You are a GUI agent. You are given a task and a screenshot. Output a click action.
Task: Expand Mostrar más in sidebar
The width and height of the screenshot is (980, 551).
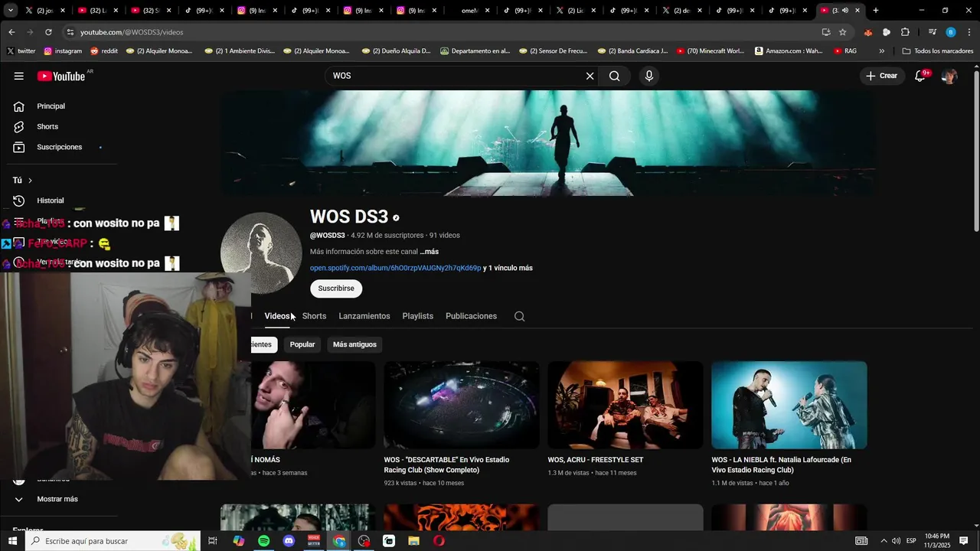[57, 499]
